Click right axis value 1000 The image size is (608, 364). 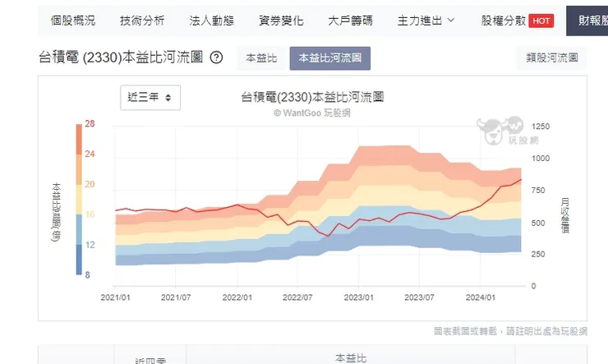click(541, 158)
